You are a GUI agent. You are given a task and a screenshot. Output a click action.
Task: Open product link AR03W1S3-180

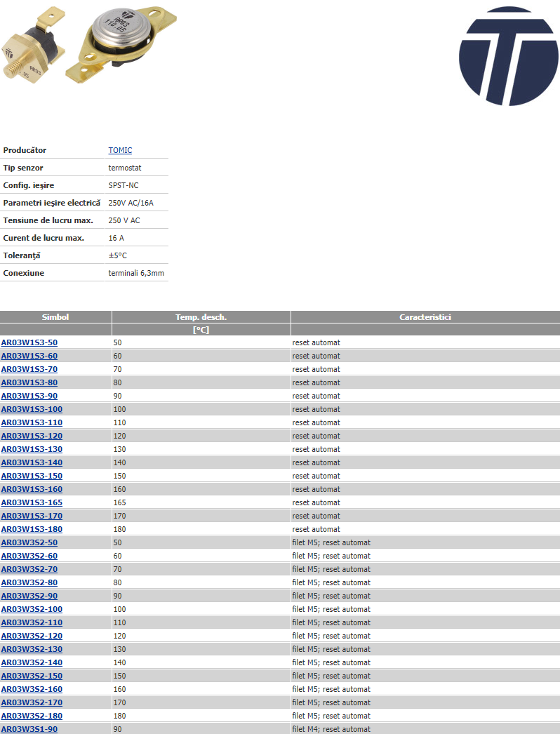(x=32, y=529)
